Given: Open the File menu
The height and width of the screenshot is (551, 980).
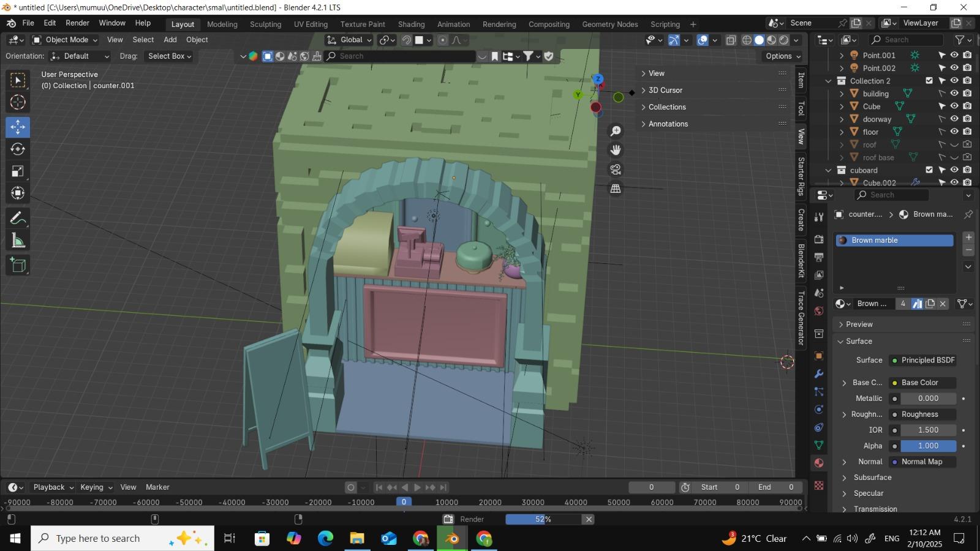Looking at the screenshot, I should click(28, 23).
